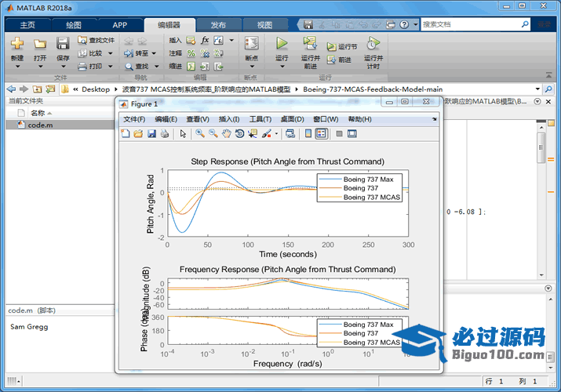Toggle the Pan hand tool in Figure 1
Screen dimensions: 561x392
[226, 133]
